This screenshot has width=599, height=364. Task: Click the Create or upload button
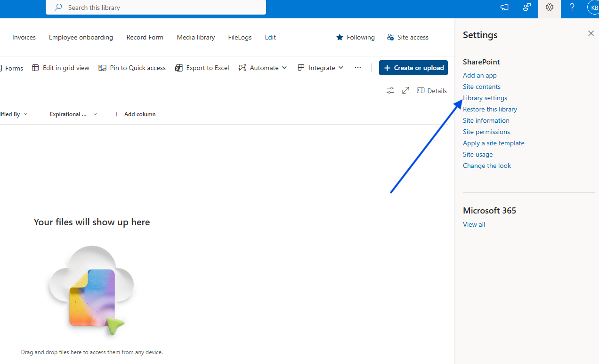click(413, 68)
